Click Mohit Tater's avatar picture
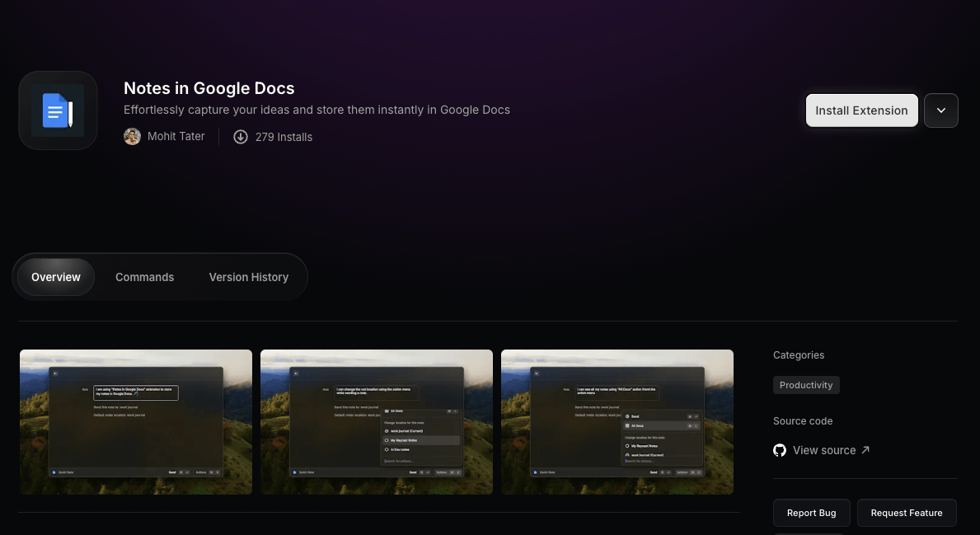 pyautogui.click(x=132, y=136)
